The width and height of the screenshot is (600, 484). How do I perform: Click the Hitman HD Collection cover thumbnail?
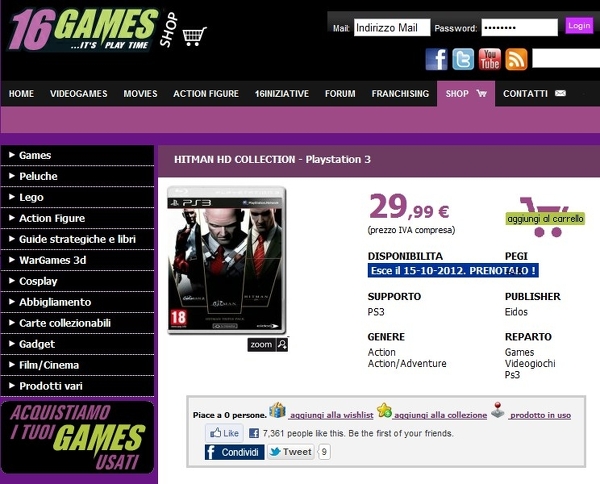point(227,260)
